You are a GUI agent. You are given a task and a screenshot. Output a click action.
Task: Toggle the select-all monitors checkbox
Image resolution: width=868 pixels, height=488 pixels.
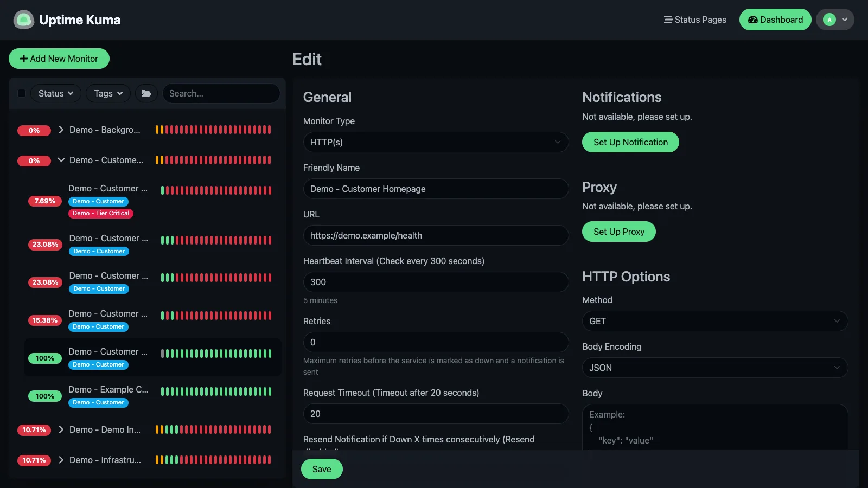click(22, 93)
